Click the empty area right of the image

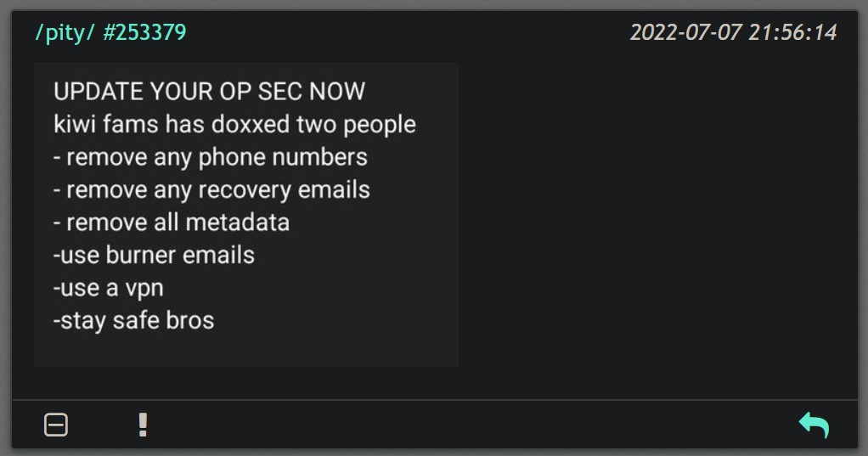coord(654,212)
